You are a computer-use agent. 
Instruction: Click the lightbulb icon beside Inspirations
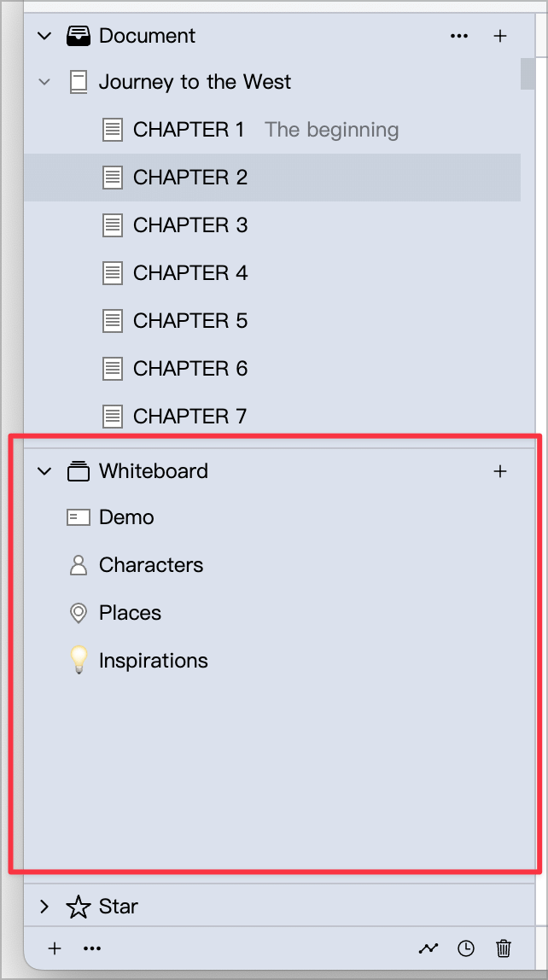point(79,660)
